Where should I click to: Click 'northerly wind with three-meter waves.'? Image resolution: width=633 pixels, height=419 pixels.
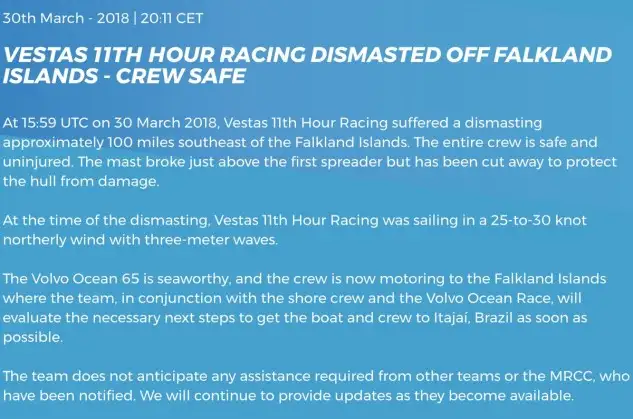tap(140, 240)
